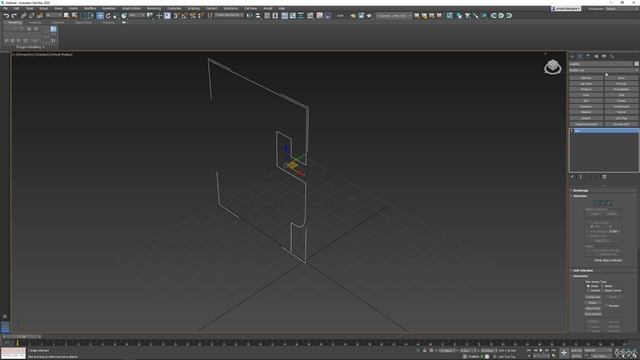The image size is (640, 360).
Task: Select Vertex sub-object level icon
Action: [x=596, y=203]
